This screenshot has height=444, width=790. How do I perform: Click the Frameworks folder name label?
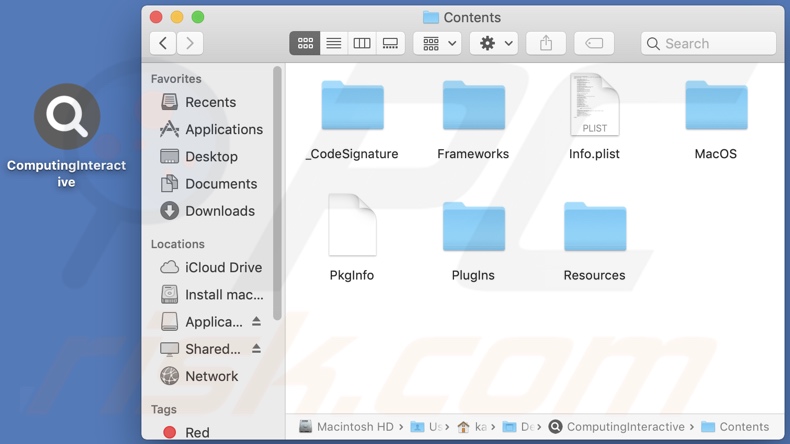tap(473, 154)
